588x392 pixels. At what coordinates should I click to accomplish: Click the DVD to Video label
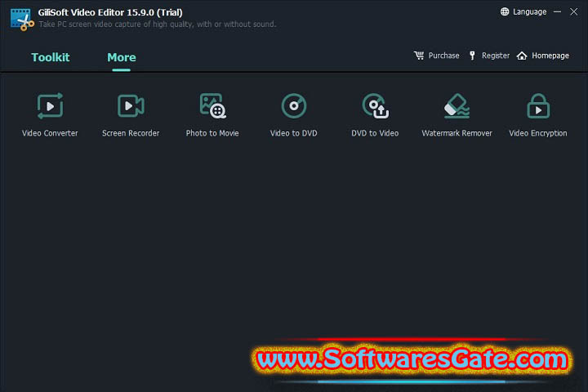(x=375, y=133)
